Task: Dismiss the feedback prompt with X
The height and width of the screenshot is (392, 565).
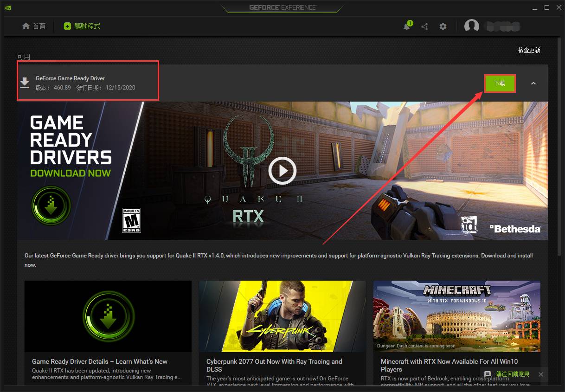Action: tap(540, 374)
